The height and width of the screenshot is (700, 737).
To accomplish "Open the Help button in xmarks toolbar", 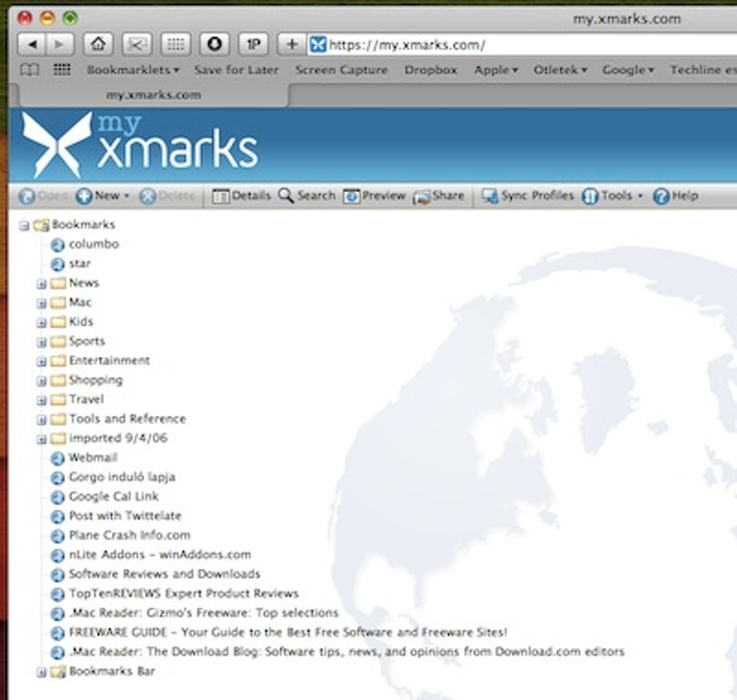I will (x=676, y=196).
